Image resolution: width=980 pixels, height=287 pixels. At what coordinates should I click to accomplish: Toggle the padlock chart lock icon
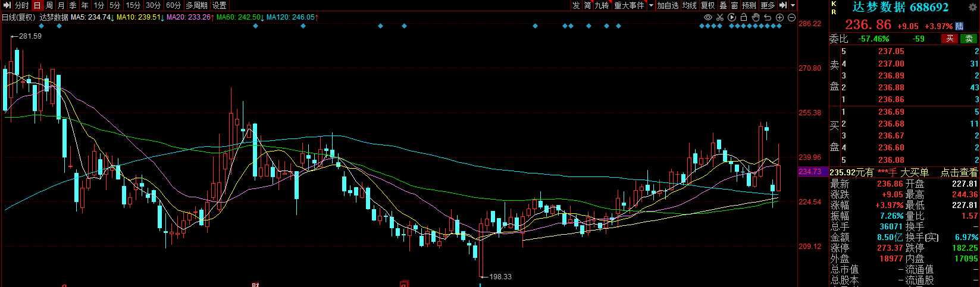pos(744,18)
